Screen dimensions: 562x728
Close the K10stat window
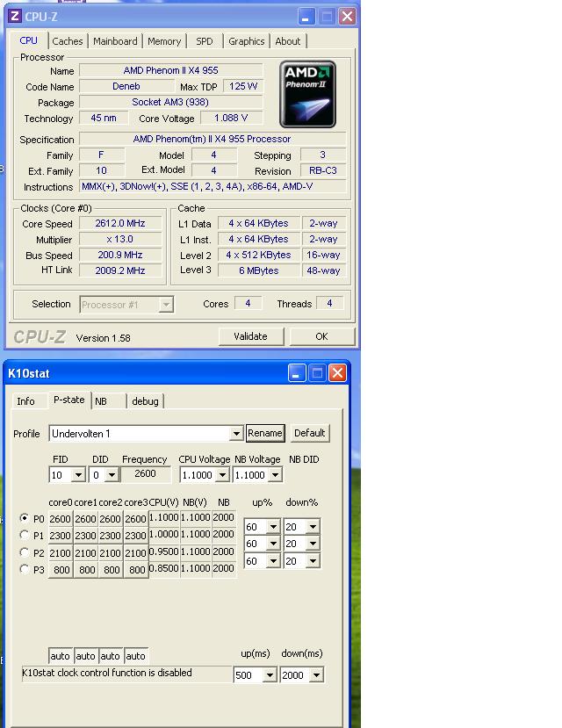pyautogui.click(x=337, y=373)
